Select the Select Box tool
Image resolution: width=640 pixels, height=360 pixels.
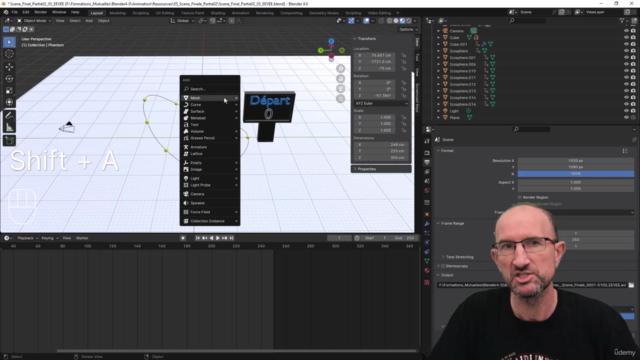click(x=9, y=42)
